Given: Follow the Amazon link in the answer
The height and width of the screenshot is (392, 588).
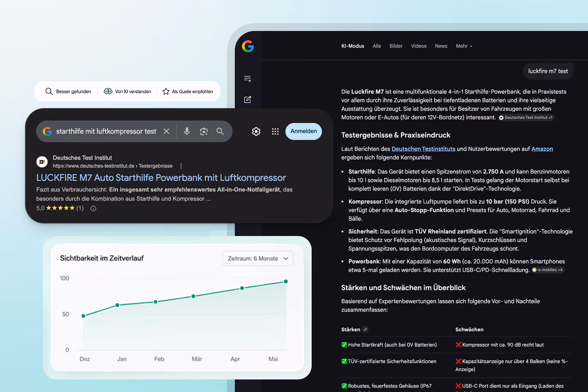Looking at the screenshot, I should 542,149.
